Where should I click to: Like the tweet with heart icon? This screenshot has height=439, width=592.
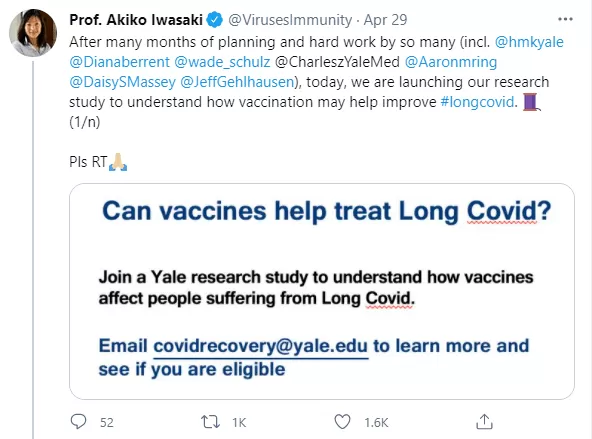tap(342, 422)
